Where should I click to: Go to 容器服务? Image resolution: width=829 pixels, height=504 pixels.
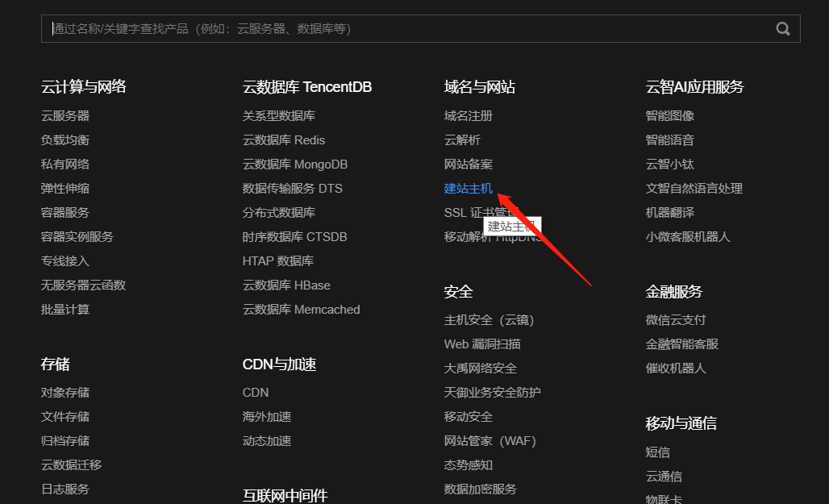[x=65, y=213]
